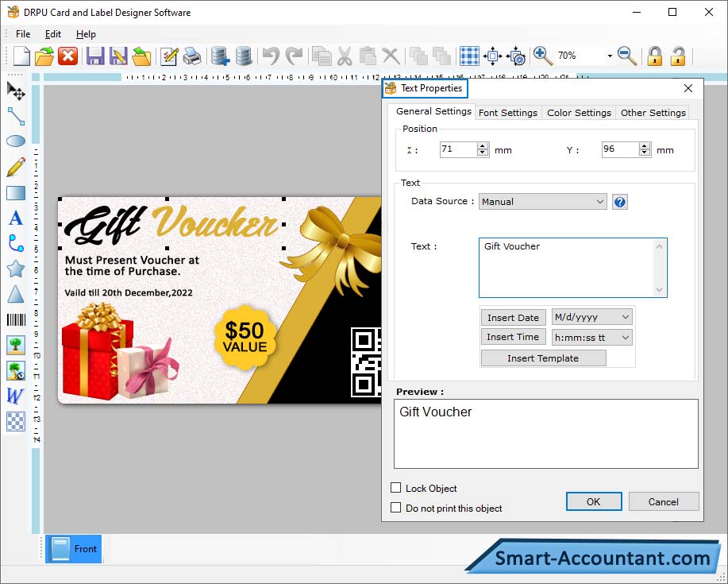Click the plain database icon
This screenshot has height=584, width=728.
pos(243,56)
